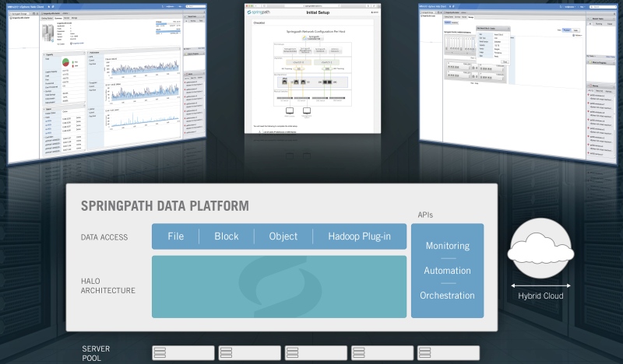Open the Manage tab in right vSphere window
Viewport: 623px width, 364px height.
(471, 17)
